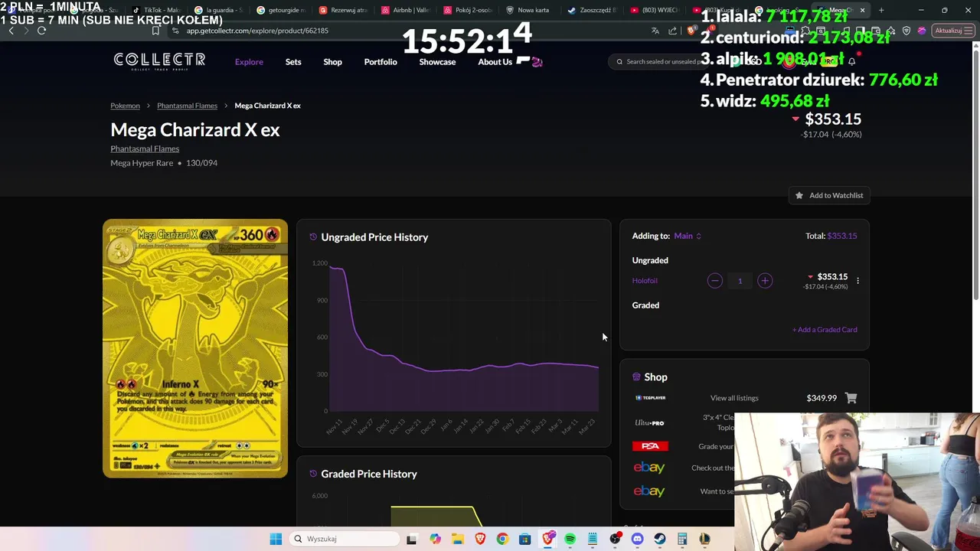Open the Windows Start menu
The height and width of the screenshot is (551, 980).
click(x=276, y=539)
